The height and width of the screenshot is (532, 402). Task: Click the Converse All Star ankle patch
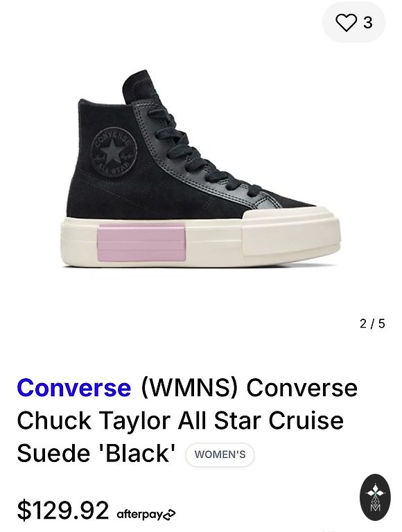[x=114, y=152]
